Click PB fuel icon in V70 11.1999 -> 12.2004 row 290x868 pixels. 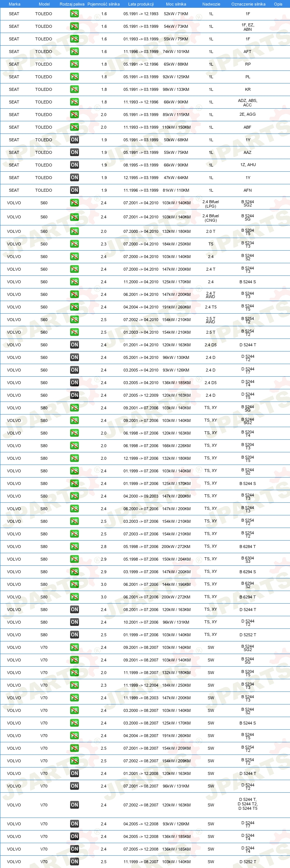pos(75,685)
